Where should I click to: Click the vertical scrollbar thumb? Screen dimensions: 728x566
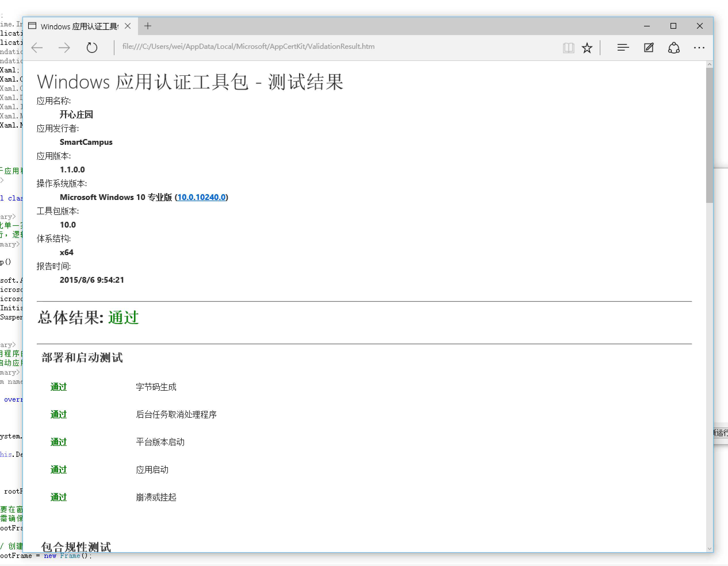(x=709, y=134)
